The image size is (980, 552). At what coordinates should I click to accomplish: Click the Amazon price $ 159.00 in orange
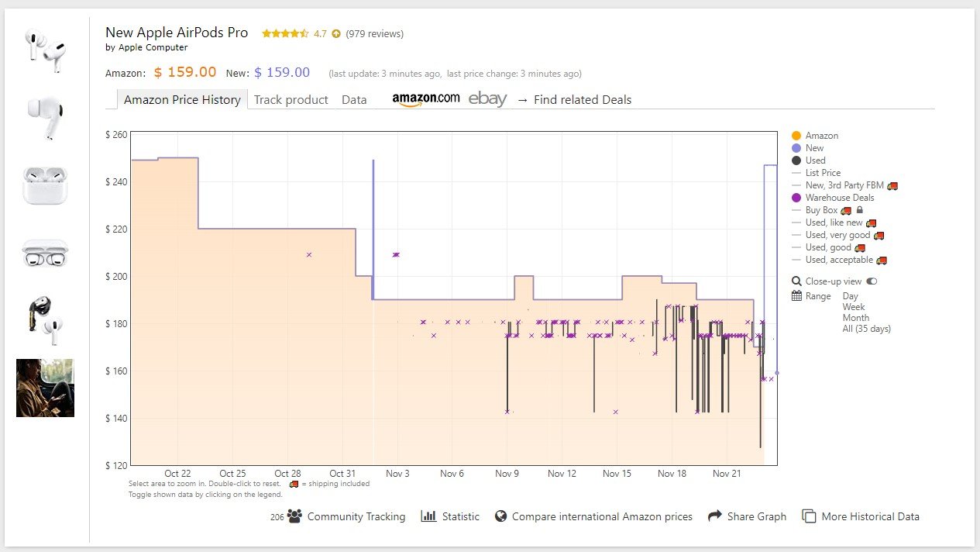pyautogui.click(x=185, y=72)
